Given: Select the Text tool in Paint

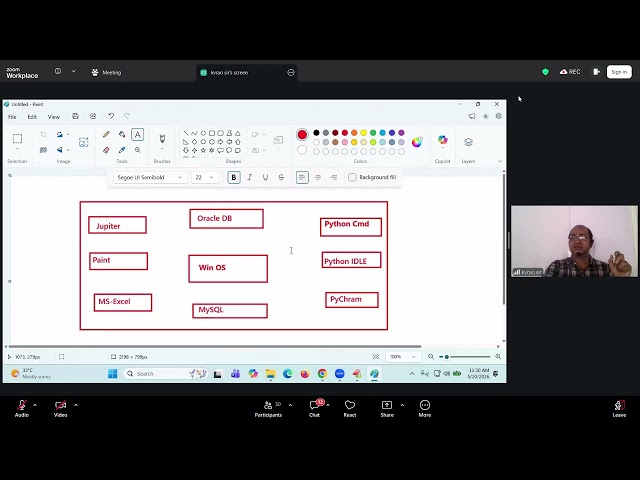Looking at the screenshot, I should coord(138,134).
